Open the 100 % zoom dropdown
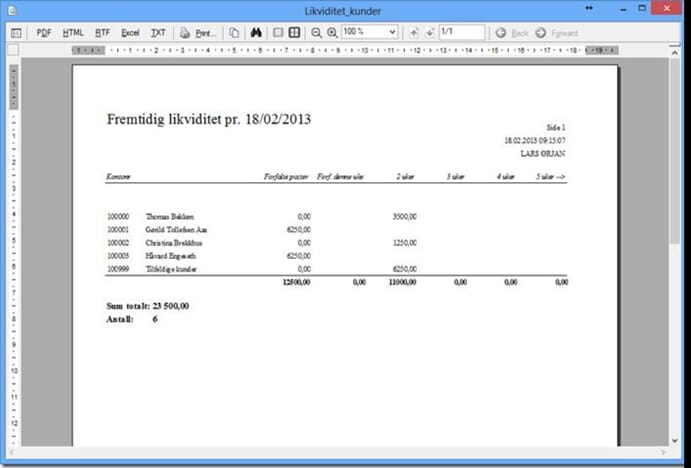 coord(390,32)
